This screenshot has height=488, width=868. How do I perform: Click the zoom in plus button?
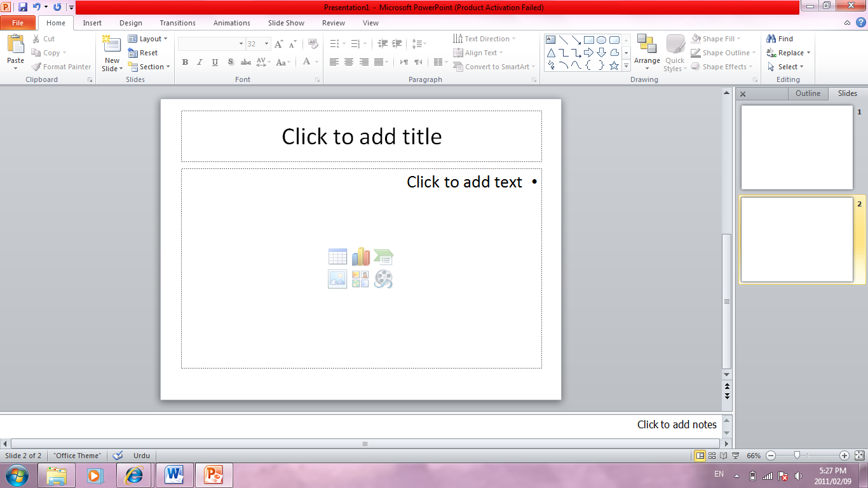coord(844,456)
